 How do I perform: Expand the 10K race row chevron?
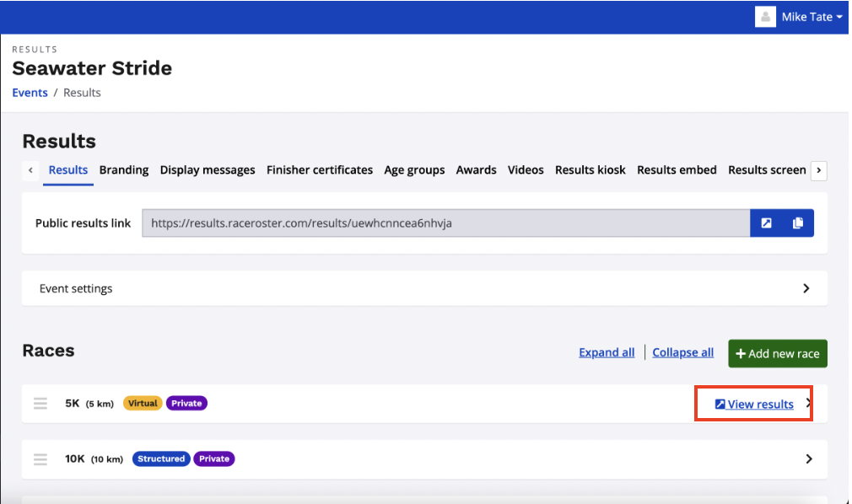[x=808, y=459]
